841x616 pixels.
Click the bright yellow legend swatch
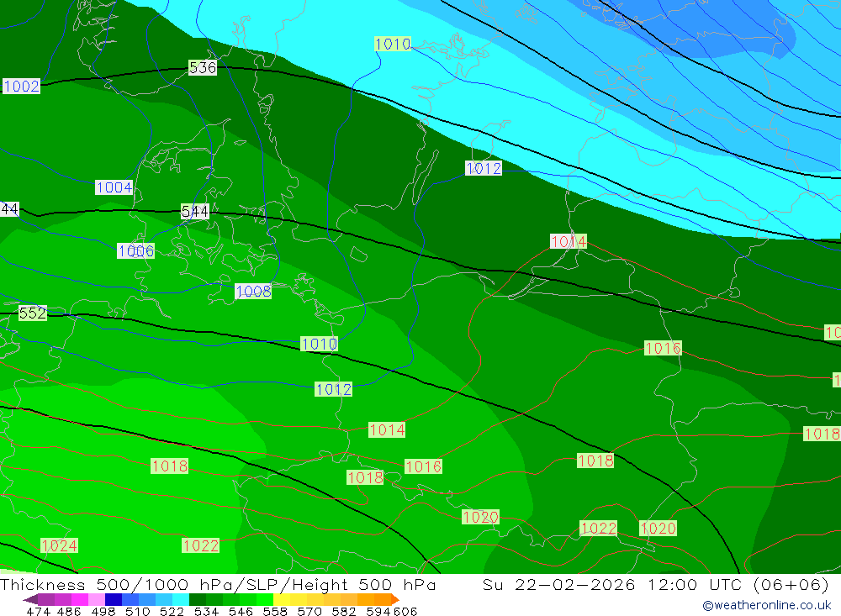click(x=282, y=599)
